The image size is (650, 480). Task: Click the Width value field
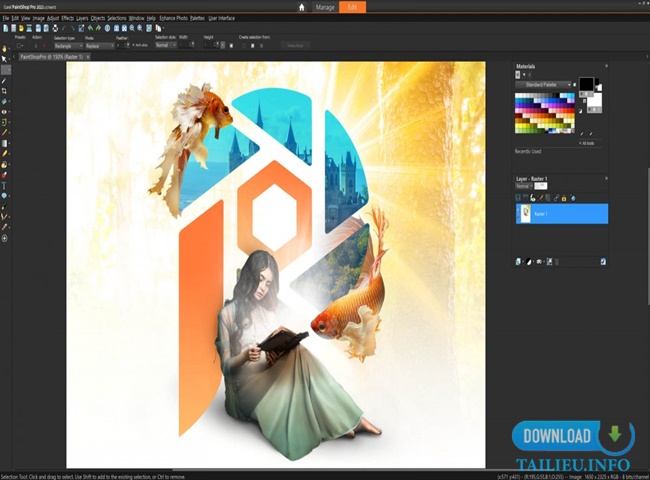point(184,45)
